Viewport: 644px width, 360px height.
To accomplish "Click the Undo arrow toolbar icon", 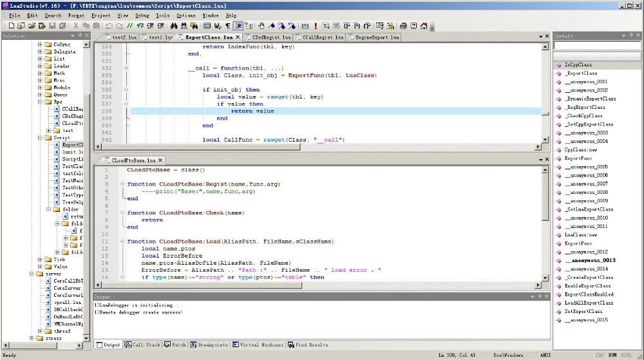I will 109,26.
